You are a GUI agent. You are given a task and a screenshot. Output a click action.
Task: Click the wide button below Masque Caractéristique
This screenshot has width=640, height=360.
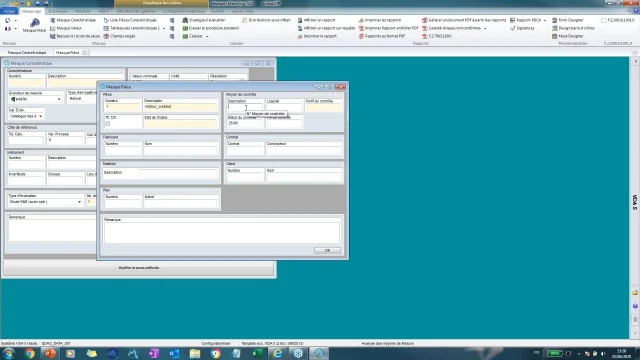pos(139,268)
